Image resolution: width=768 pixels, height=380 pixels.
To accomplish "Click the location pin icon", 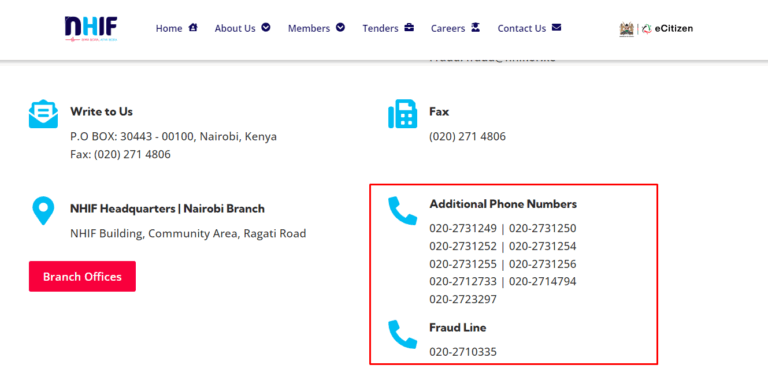I will click(x=43, y=211).
